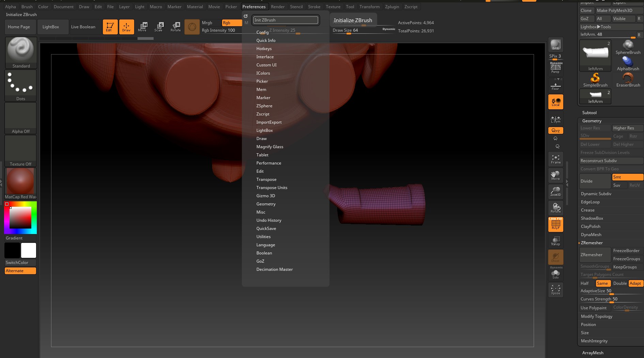Pick a color in the color picker
Screen dimensions: 644x358
tap(20, 218)
